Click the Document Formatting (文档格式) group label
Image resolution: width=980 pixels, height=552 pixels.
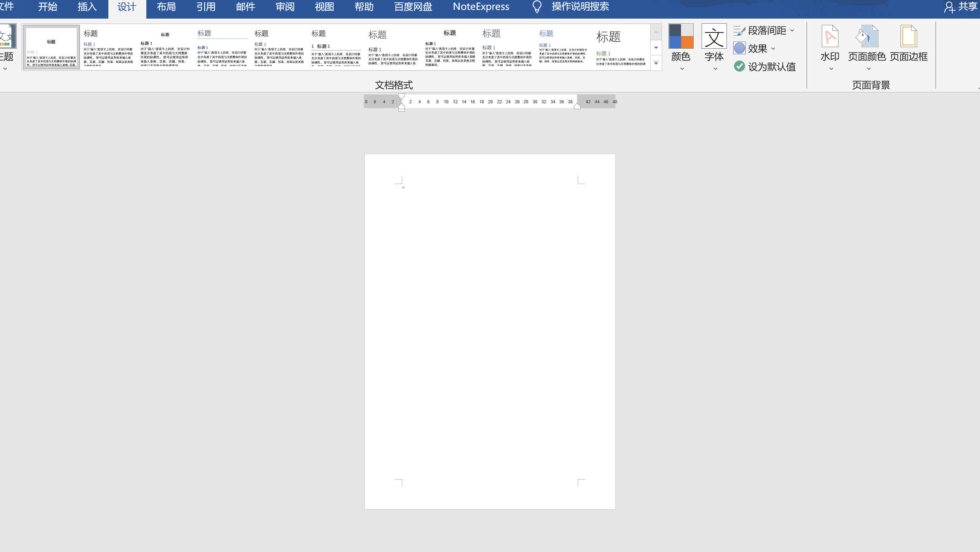[394, 85]
